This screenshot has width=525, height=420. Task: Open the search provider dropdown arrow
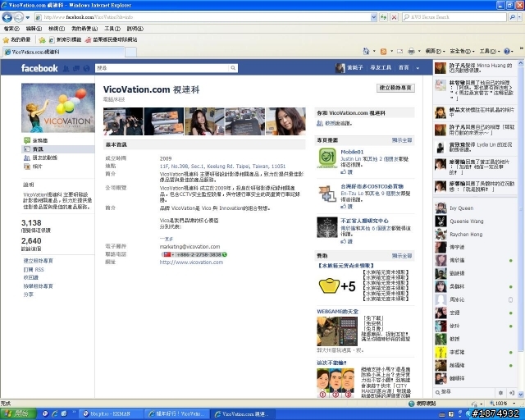pos(519,17)
